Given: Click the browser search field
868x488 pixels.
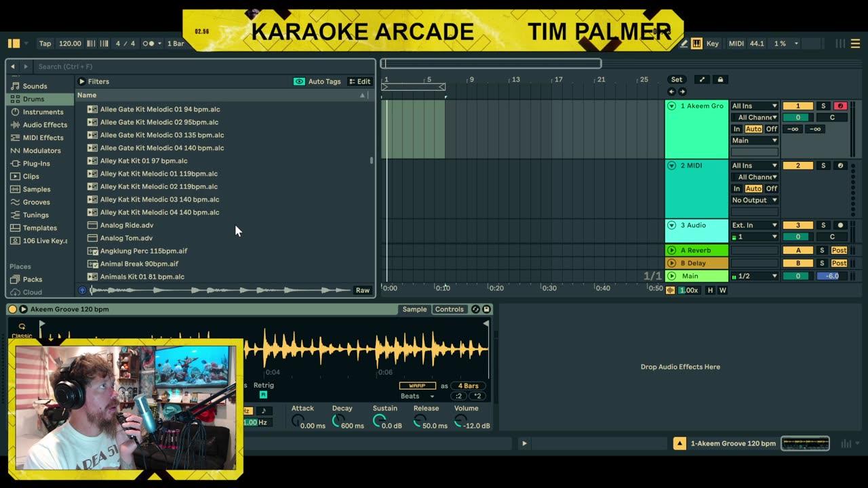Looking at the screenshot, I should click(203, 66).
